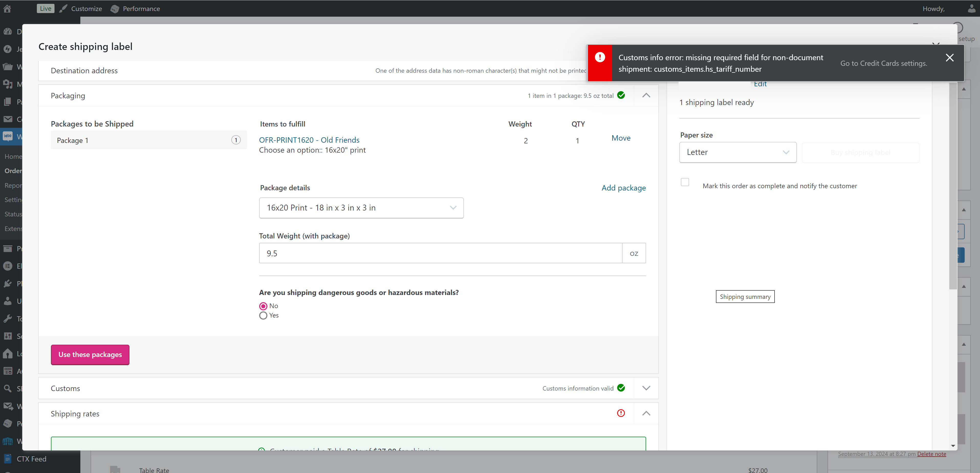
Task: Click the table-layout icon in the sidebar
Action: pos(8,371)
